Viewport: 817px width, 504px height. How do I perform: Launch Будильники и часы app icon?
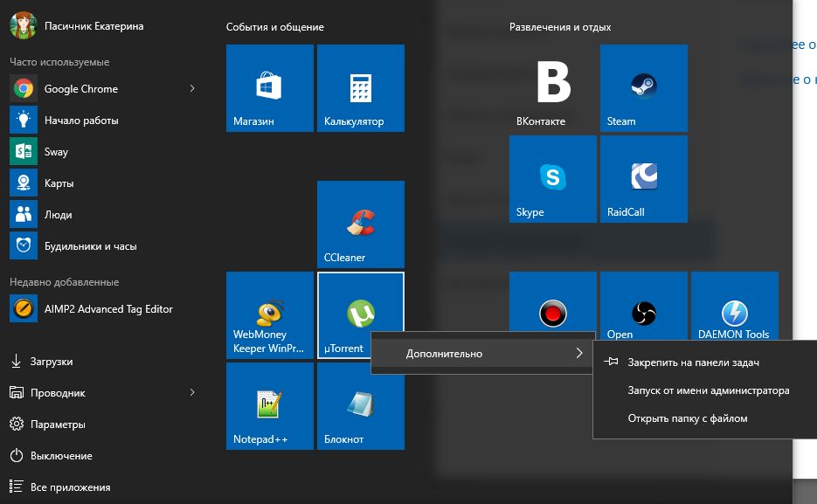click(24, 245)
